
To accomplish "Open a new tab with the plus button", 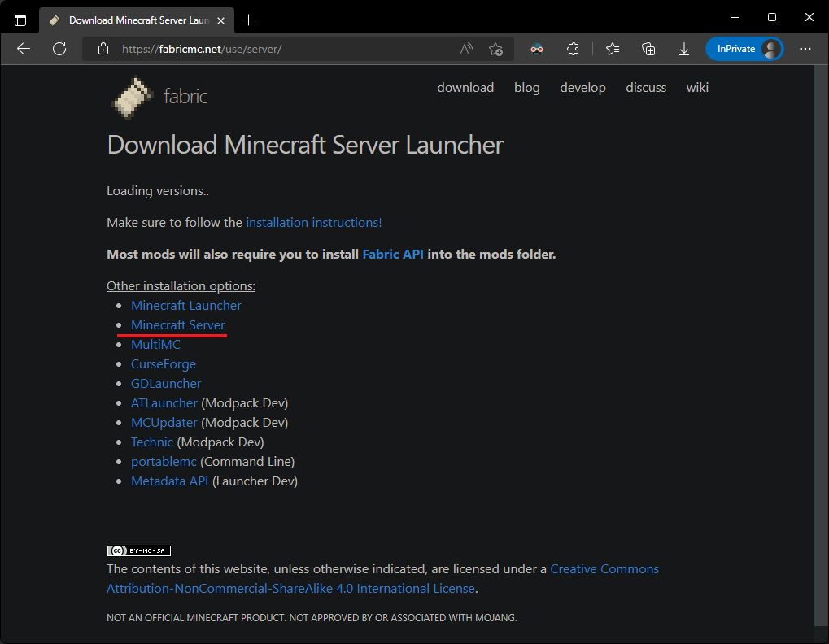I will (248, 20).
